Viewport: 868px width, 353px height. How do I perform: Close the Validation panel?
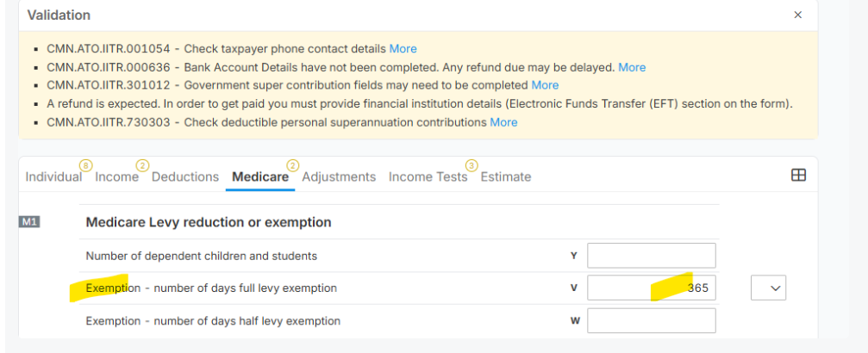(x=797, y=15)
